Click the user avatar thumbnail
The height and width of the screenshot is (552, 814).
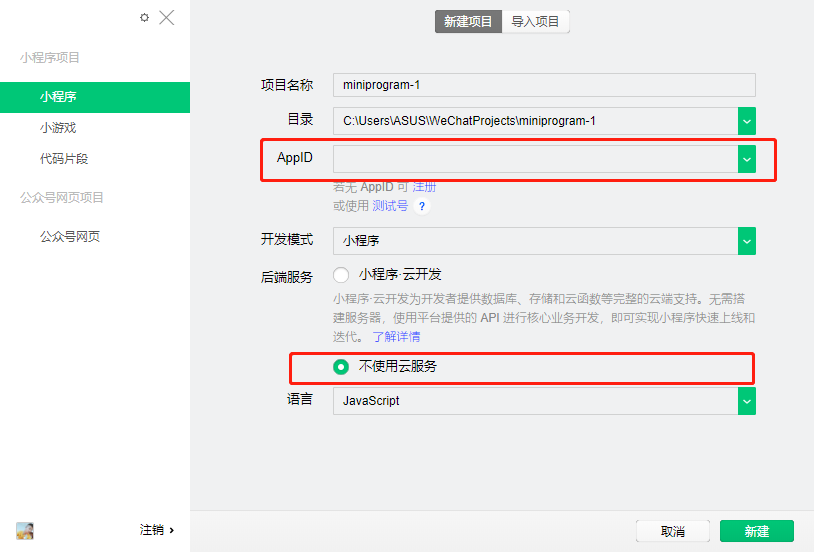[25, 531]
